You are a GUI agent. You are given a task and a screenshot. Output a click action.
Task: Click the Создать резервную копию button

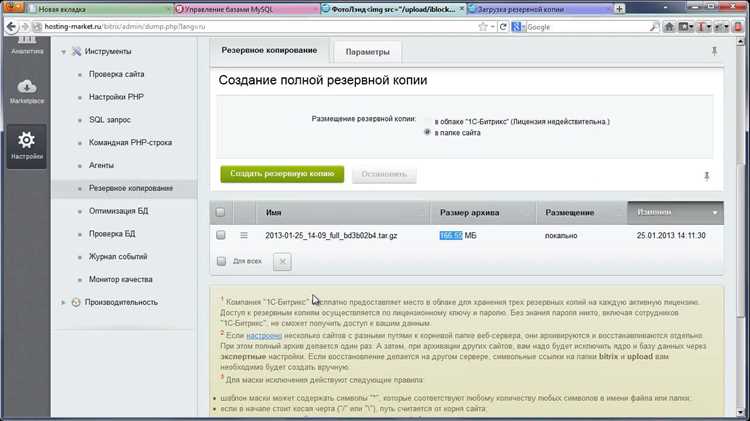pyautogui.click(x=282, y=174)
